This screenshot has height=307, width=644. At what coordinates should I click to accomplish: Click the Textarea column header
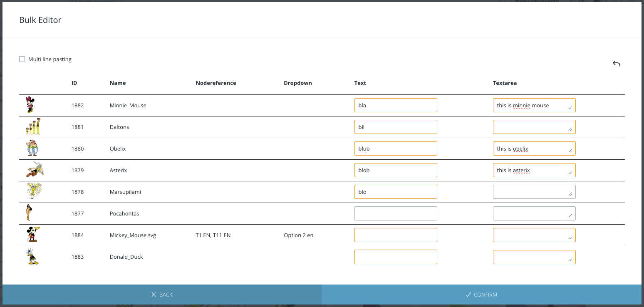pyautogui.click(x=505, y=83)
